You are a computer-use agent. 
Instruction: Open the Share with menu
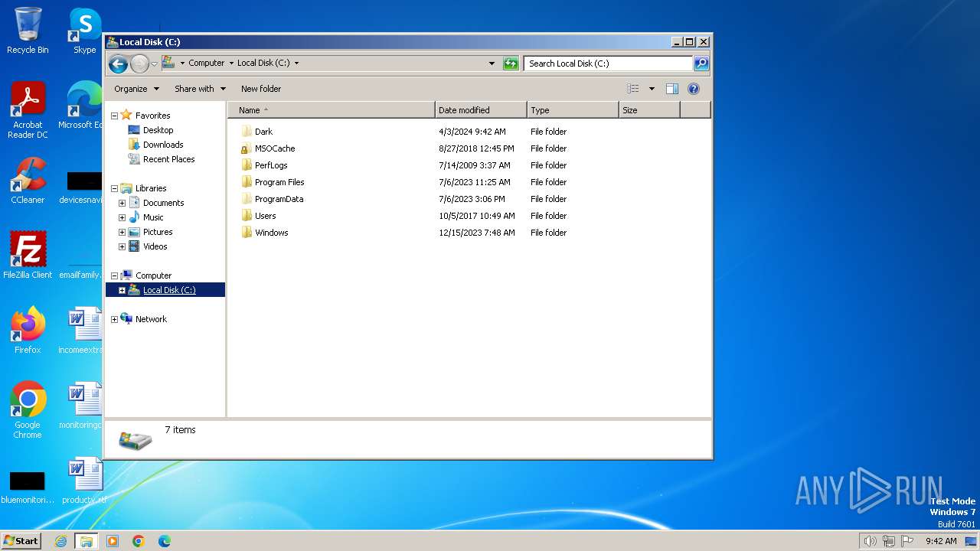(x=200, y=89)
